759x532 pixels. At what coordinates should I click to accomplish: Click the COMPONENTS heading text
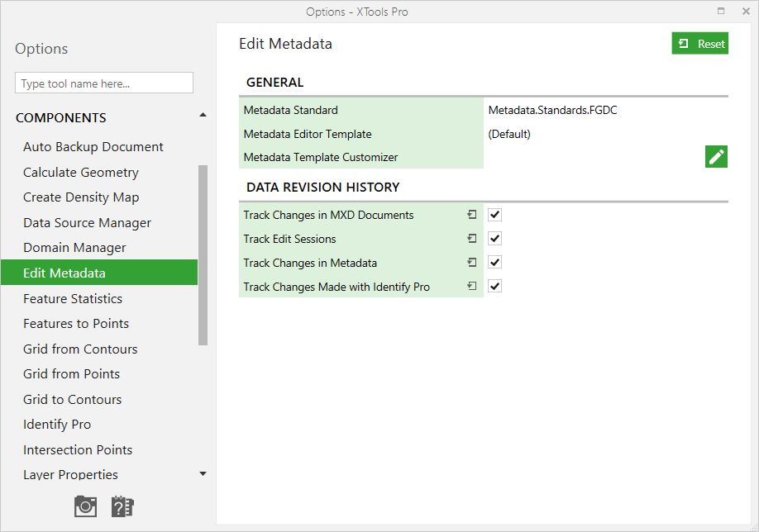click(x=61, y=118)
